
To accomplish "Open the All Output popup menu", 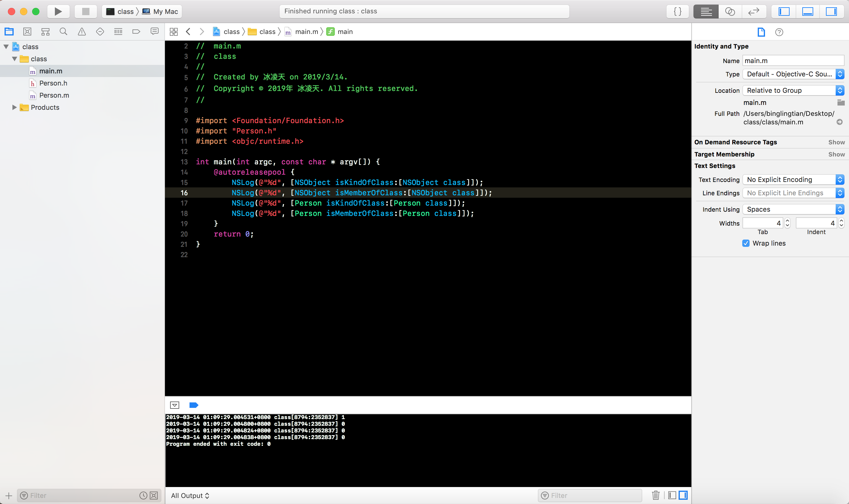I will point(190,496).
